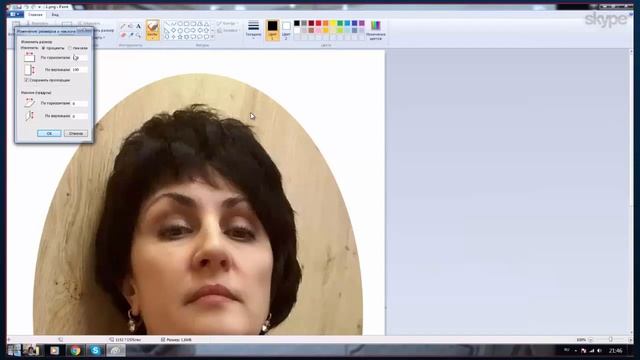Image resolution: width=640 pixels, height=360 pixels.
Task: Click the taskbar clock showing 21:46
Action: [x=616, y=351]
